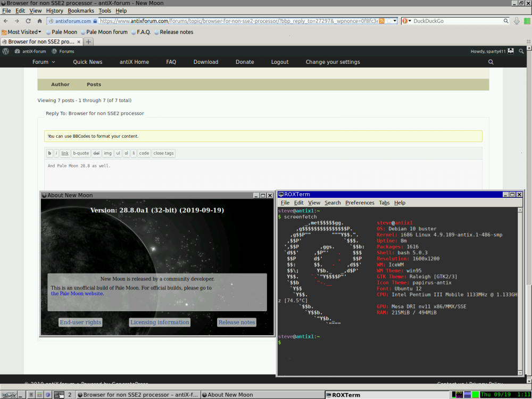The width and height of the screenshot is (532, 399).
Task: Click the browser Back arrow icon
Action: [6, 21]
